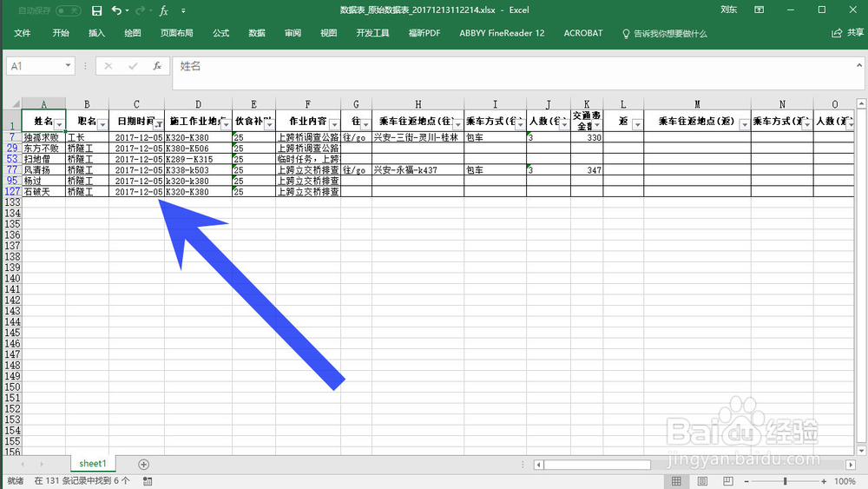The image size is (868, 489).
Task: Click the New Sheet plus icon
Action: click(x=143, y=464)
